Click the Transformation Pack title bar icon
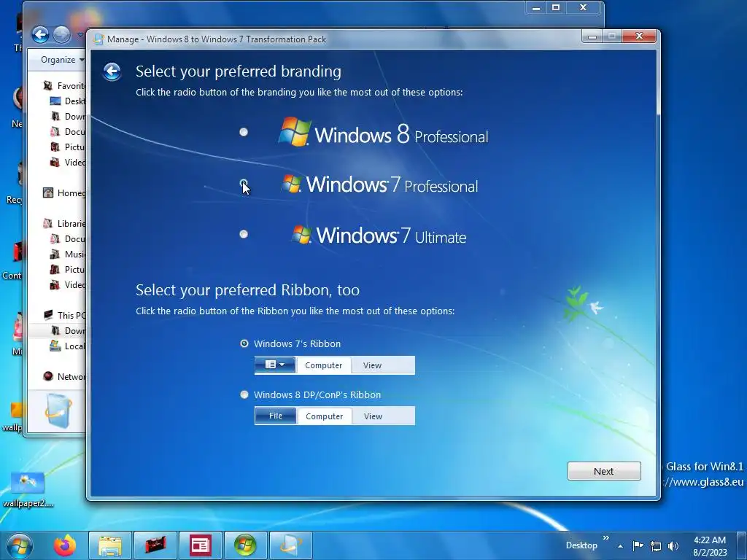The image size is (747, 560). click(98, 39)
